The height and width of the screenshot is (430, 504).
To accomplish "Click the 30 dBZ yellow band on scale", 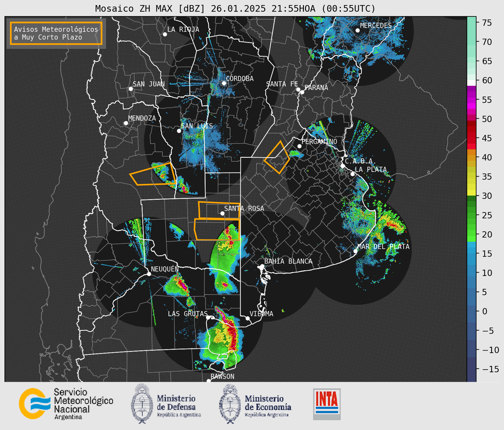I will click(x=471, y=193).
